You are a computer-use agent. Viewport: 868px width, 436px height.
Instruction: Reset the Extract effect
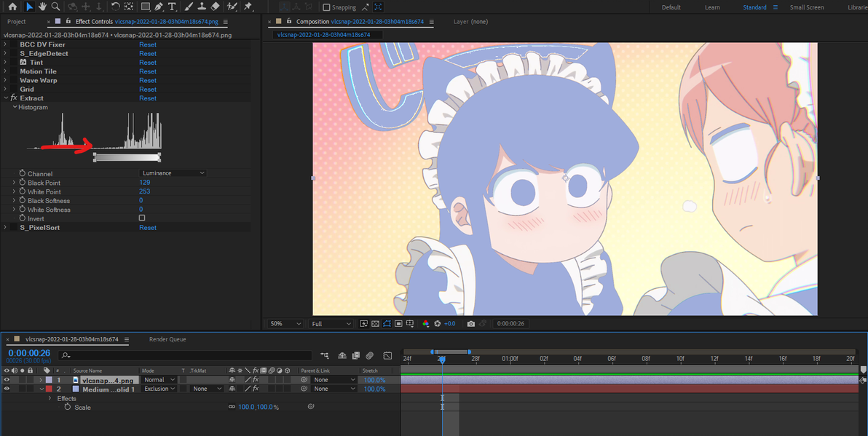click(x=148, y=98)
